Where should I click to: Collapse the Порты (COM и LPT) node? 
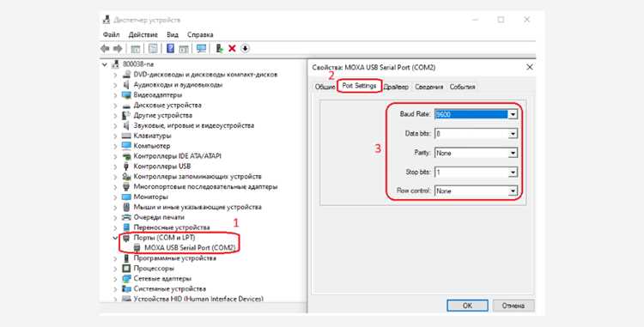point(115,238)
